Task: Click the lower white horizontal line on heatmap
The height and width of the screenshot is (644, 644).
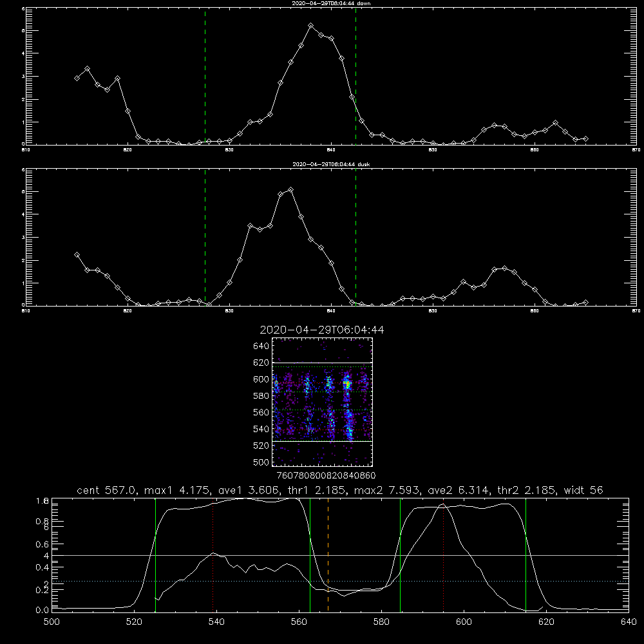Action: click(322, 441)
